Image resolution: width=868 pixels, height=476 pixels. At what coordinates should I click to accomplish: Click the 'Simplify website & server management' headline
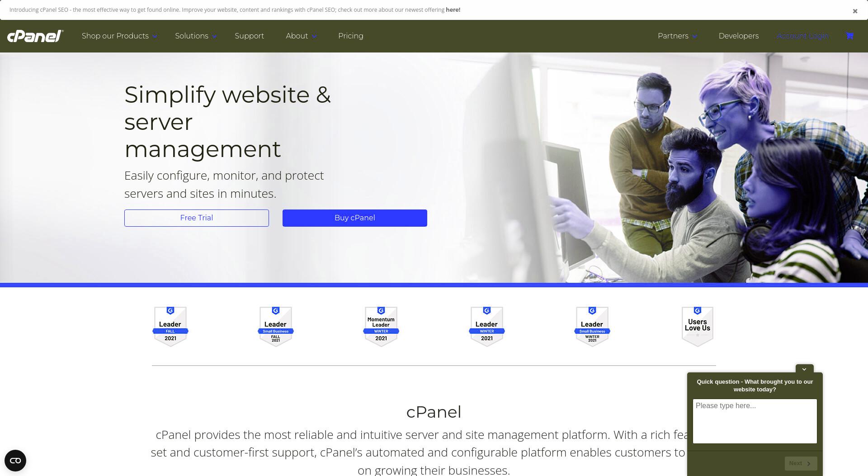[x=227, y=122]
